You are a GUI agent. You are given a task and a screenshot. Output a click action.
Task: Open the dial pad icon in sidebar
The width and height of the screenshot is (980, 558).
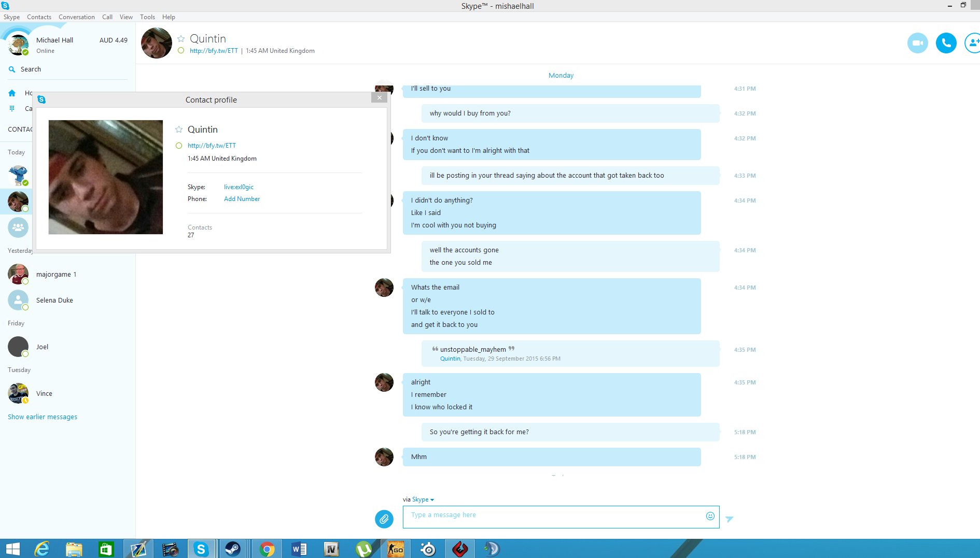tap(12, 108)
